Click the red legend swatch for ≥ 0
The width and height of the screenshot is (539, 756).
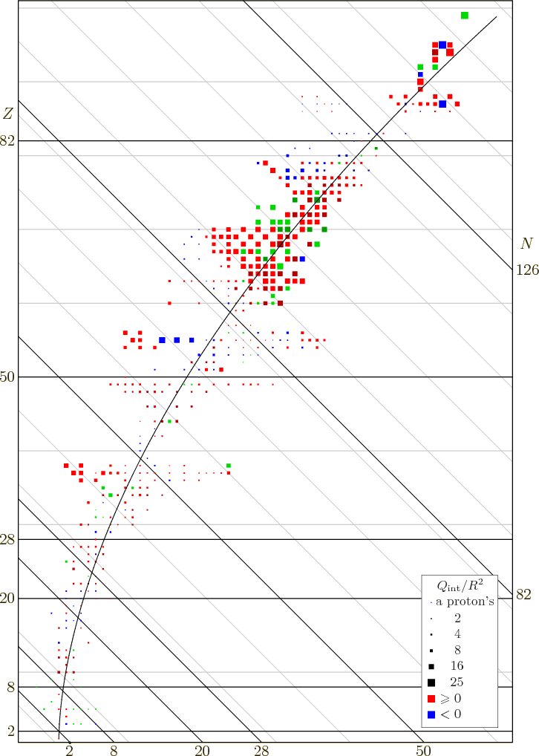(x=431, y=698)
